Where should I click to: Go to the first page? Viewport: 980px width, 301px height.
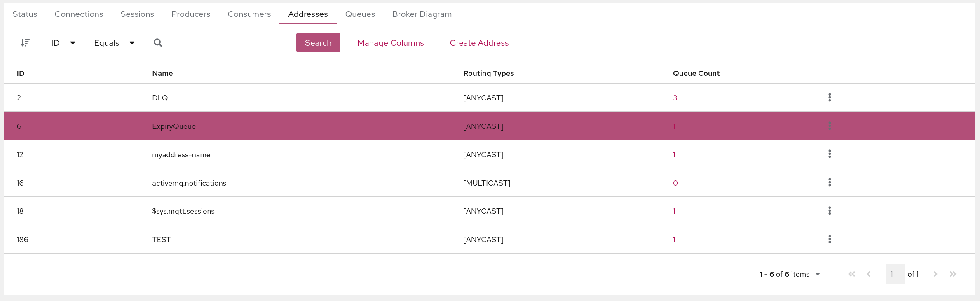tap(851, 274)
